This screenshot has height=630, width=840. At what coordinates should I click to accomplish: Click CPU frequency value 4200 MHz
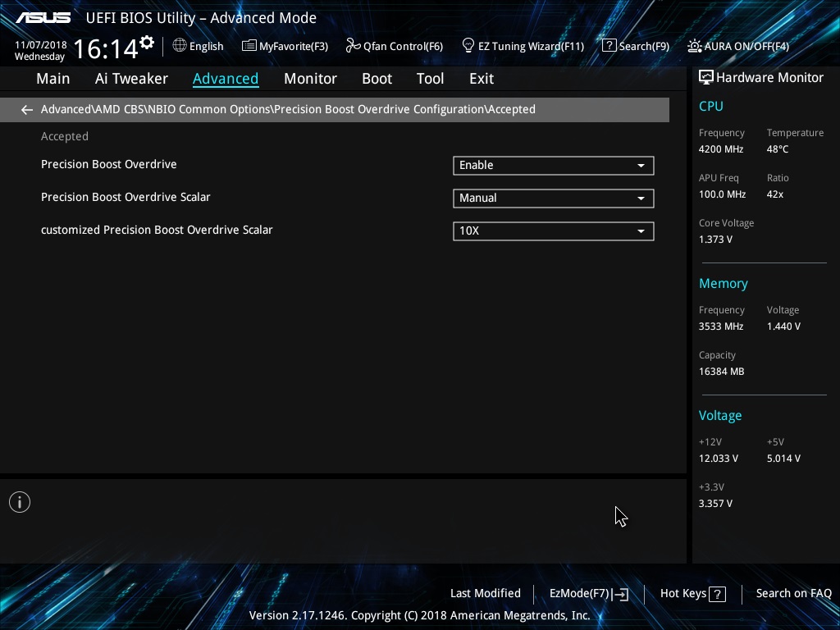[x=720, y=149]
